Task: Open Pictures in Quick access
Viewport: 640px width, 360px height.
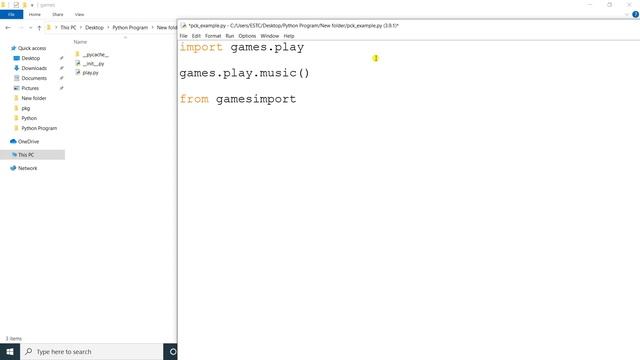Action: 30,88
